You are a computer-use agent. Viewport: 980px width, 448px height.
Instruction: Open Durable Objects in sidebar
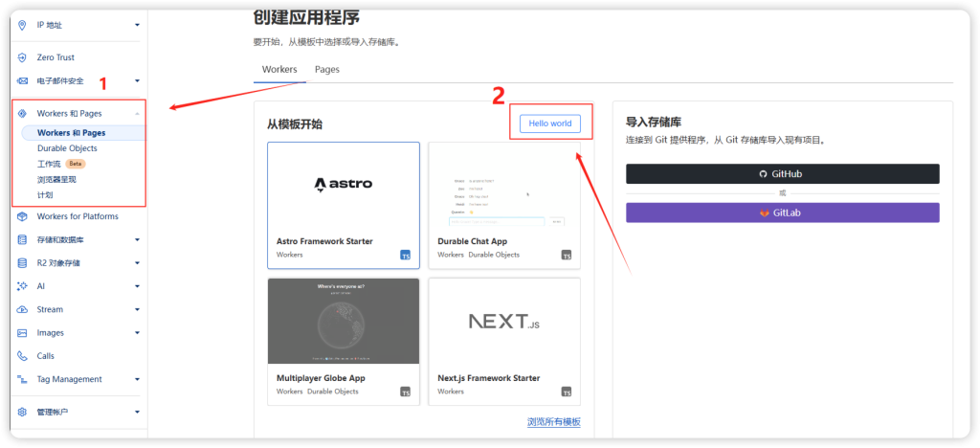pos(67,148)
